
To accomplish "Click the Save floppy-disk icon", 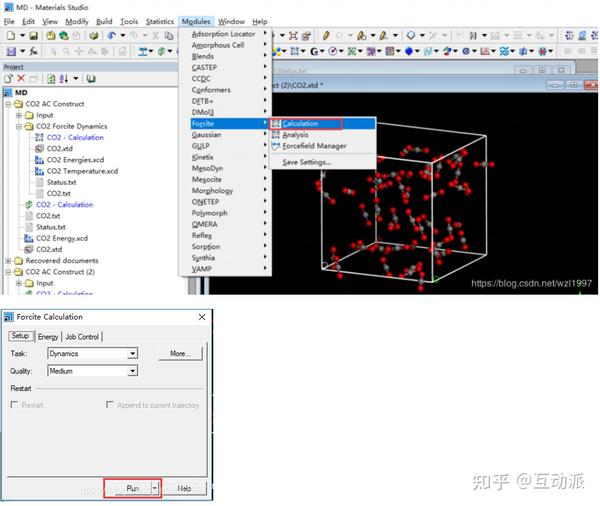I will [34, 36].
